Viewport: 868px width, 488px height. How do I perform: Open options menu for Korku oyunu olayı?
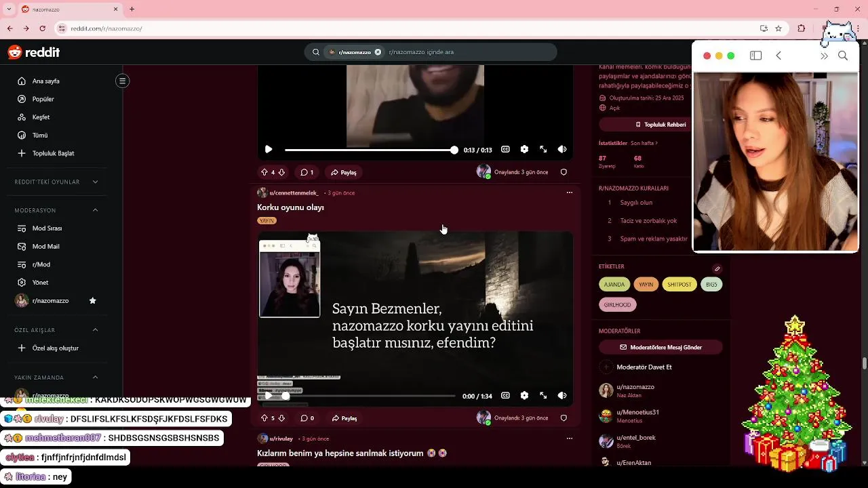[569, 192]
